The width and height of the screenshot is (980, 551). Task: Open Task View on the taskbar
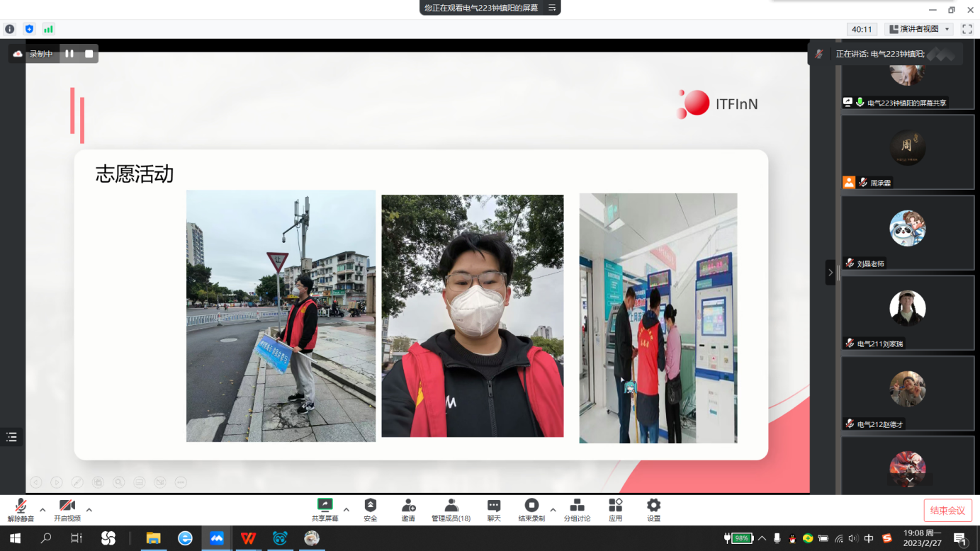tap(77, 538)
